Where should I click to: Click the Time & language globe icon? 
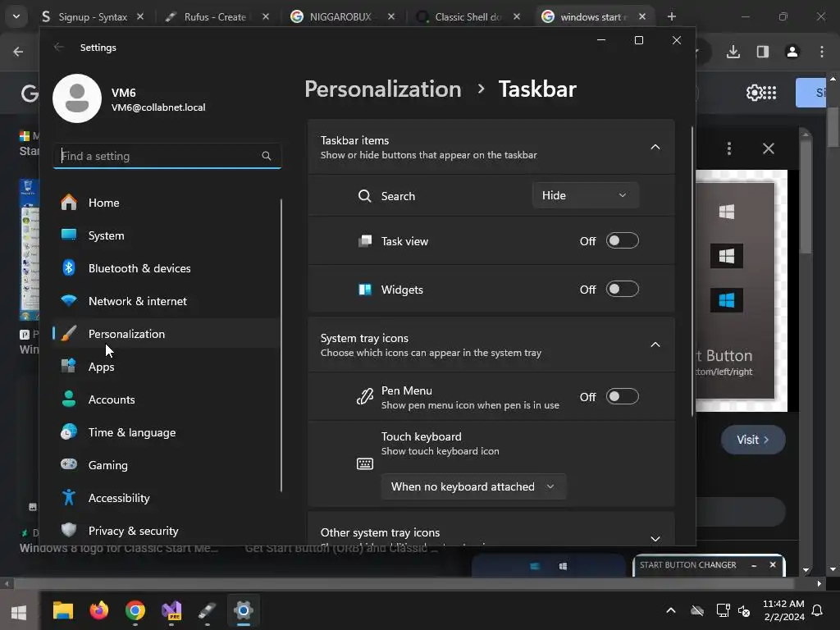tap(69, 431)
